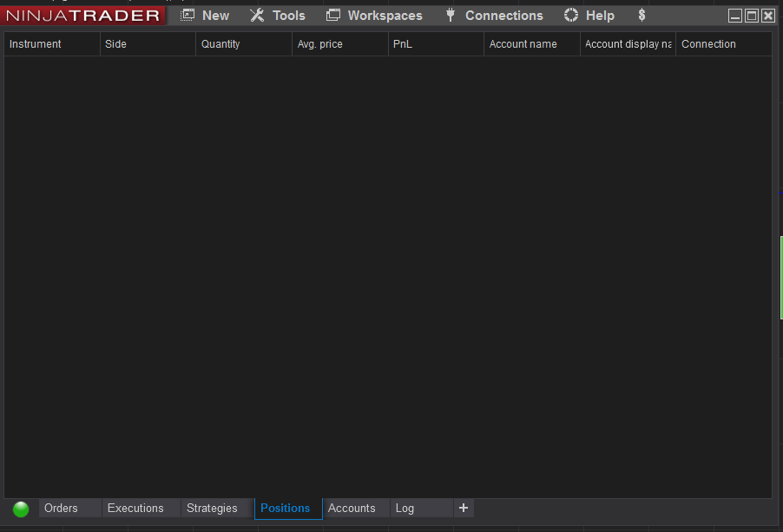Image resolution: width=783 pixels, height=532 pixels.
Task: Click the Connections plug icon
Action: click(450, 15)
